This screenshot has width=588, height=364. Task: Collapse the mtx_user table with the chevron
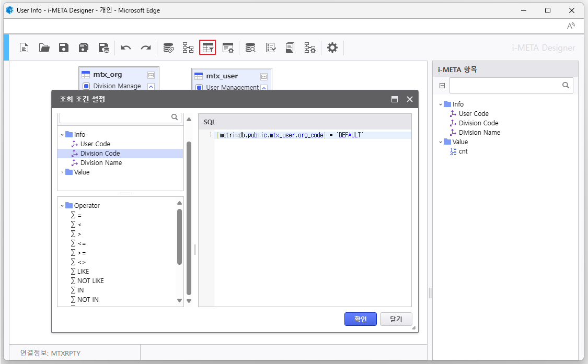click(x=264, y=88)
